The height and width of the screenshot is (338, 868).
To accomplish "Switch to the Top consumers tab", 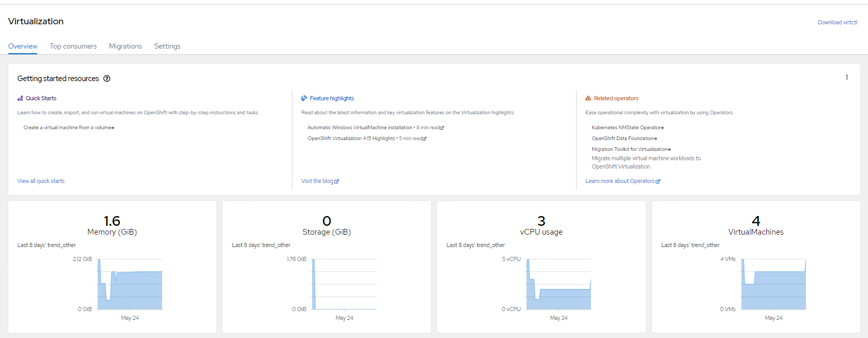I will (x=73, y=46).
